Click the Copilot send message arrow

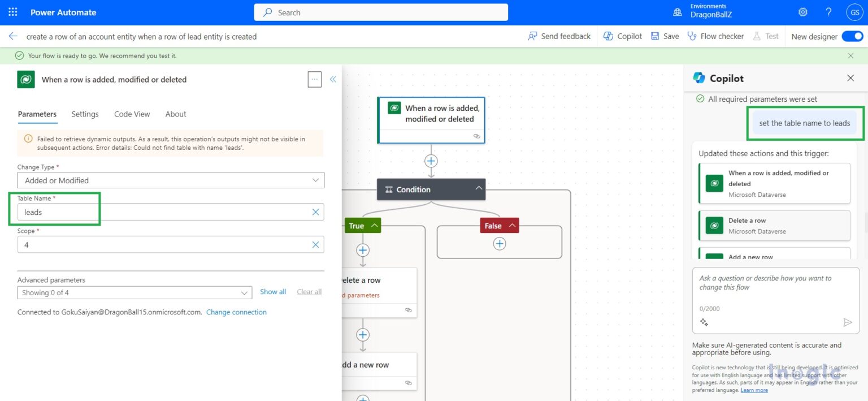click(x=847, y=322)
